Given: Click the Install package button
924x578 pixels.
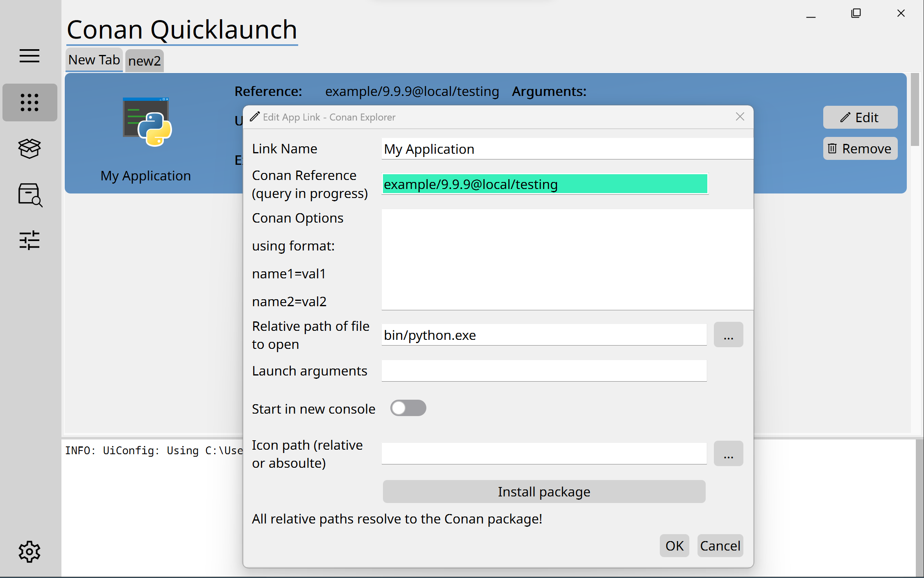Looking at the screenshot, I should (x=544, y=492).
